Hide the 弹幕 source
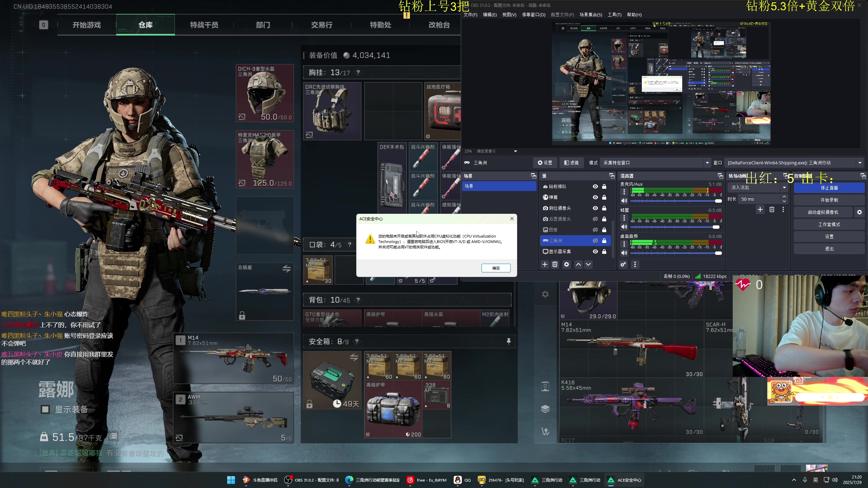This screenshot has width=868, height=488. coord(595,197)
